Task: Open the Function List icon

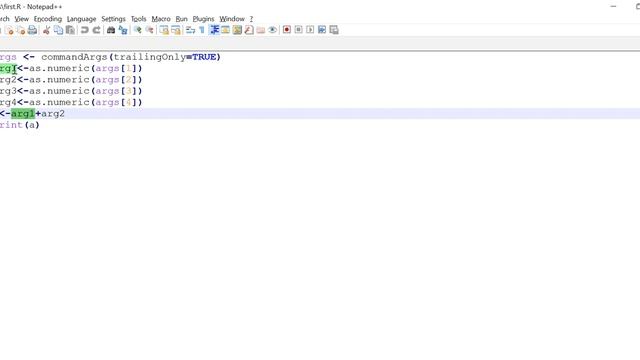Action: [x=249, y=30]
